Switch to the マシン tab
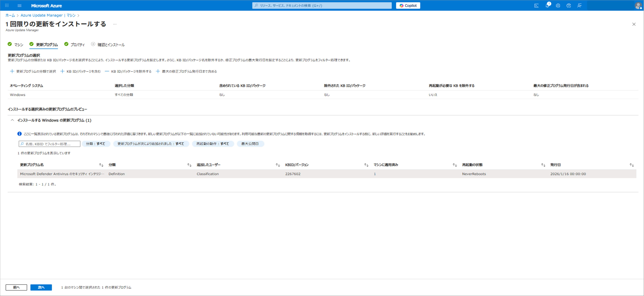Viewport: 644px width, 296px height. 18,45
